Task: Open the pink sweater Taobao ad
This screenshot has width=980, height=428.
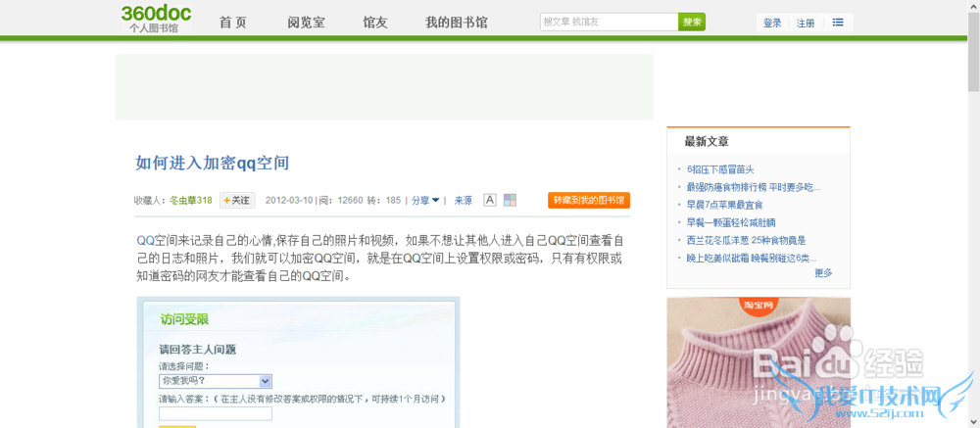Action: click(759, 362)
